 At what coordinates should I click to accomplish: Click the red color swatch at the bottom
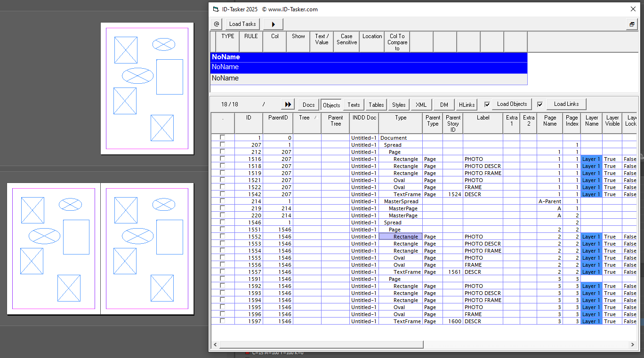point(248,352)
